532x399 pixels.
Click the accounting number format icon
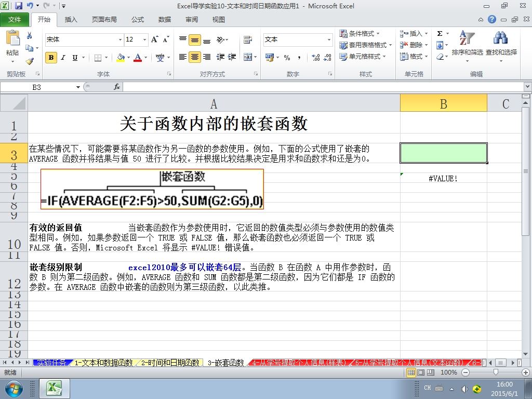point(270,57)
